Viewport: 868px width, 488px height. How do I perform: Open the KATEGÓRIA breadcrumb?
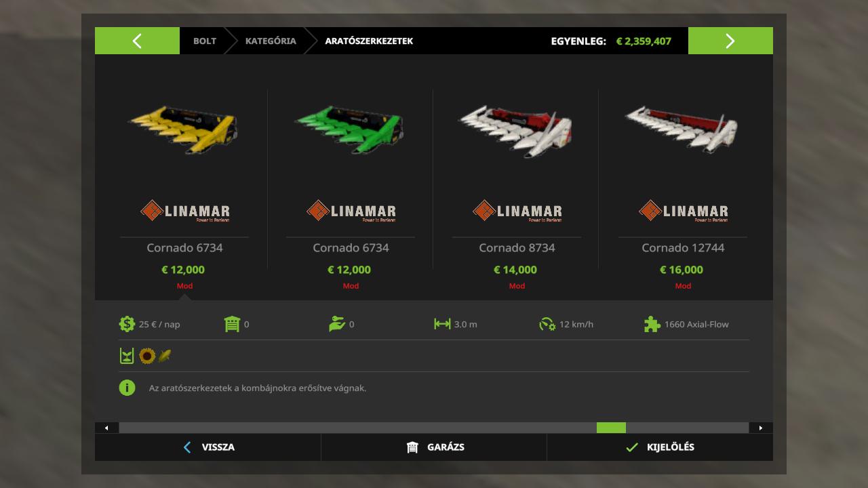click(271, 41)
